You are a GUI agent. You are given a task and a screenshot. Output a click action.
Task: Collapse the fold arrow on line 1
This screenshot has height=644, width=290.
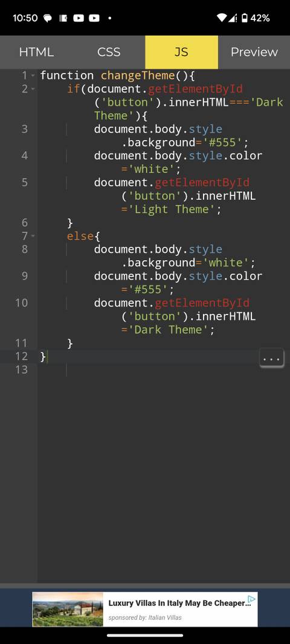(33, 75)
